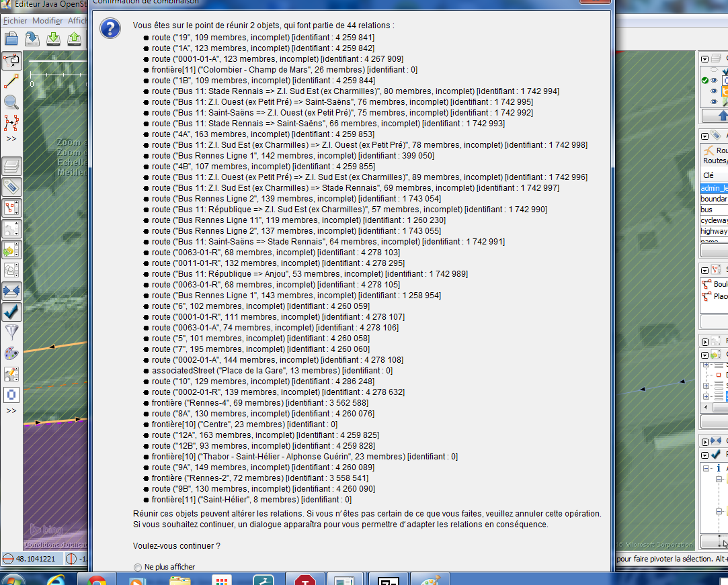Select the 'admin_le' key row
Viewport: 728px width, 585px height.
pos(714,188)
